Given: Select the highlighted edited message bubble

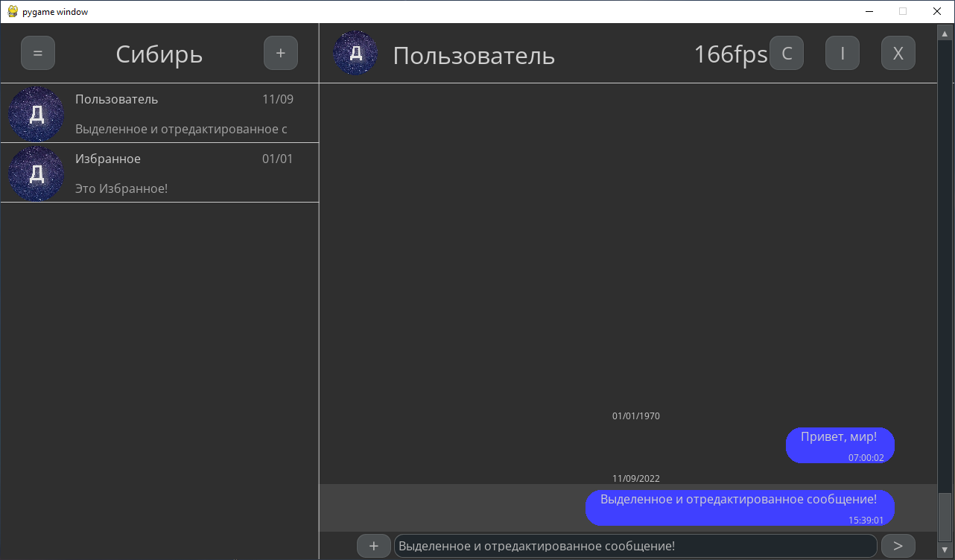Looking at the screenshot, I should [x=739, y=507].
